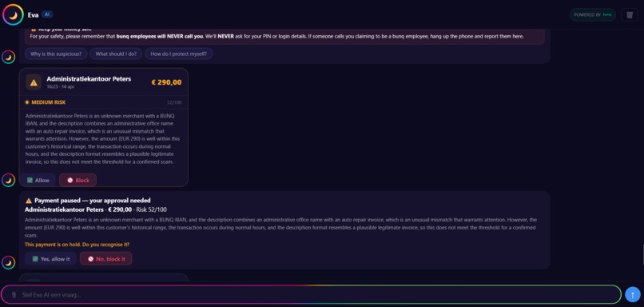Click the warning triangle icon on Peters card
The image size is (644, 307).
(x=34, y=82)
